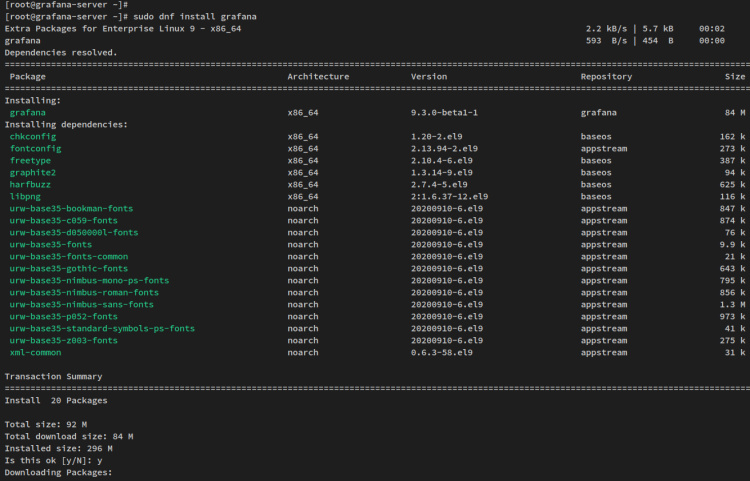The width and height of the screenshot is (750, 481).
Task: Click the Repository column header
Action: pos(606,77)
